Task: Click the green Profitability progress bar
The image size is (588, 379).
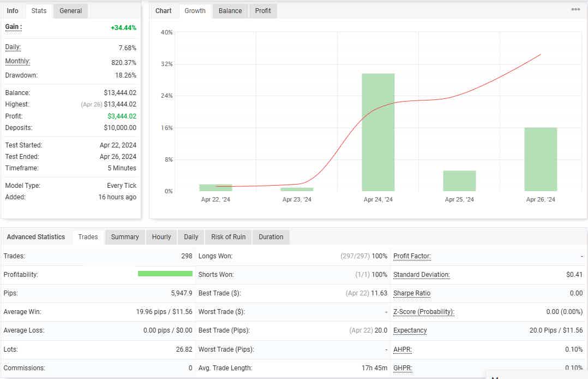Action: [165, 274]
